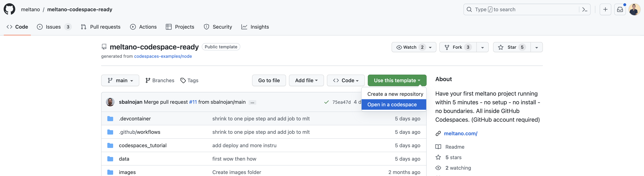Click your profile avatar
The height and width of the screenshot is (176, 644).
point(635,9)
